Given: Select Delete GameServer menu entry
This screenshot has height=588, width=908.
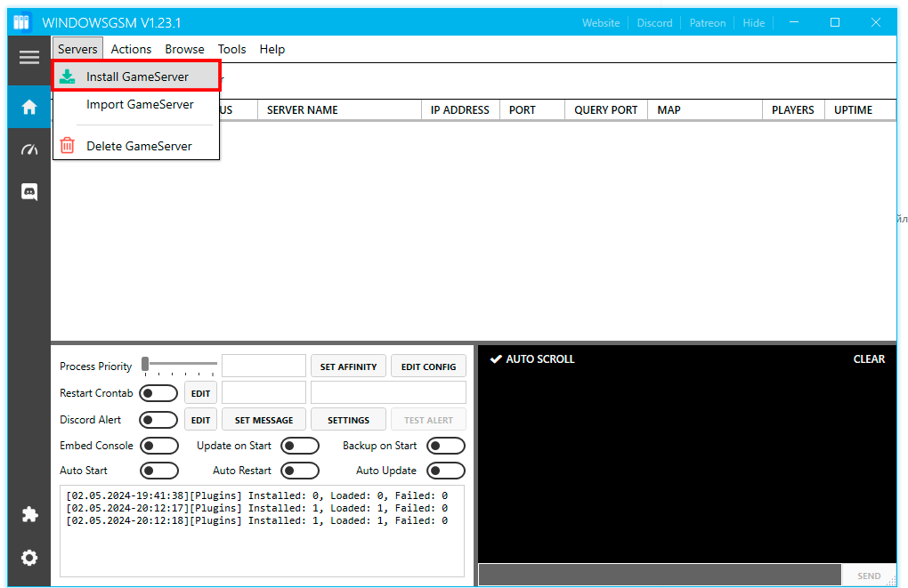Looking at the screenshot, I should point(137,146).
